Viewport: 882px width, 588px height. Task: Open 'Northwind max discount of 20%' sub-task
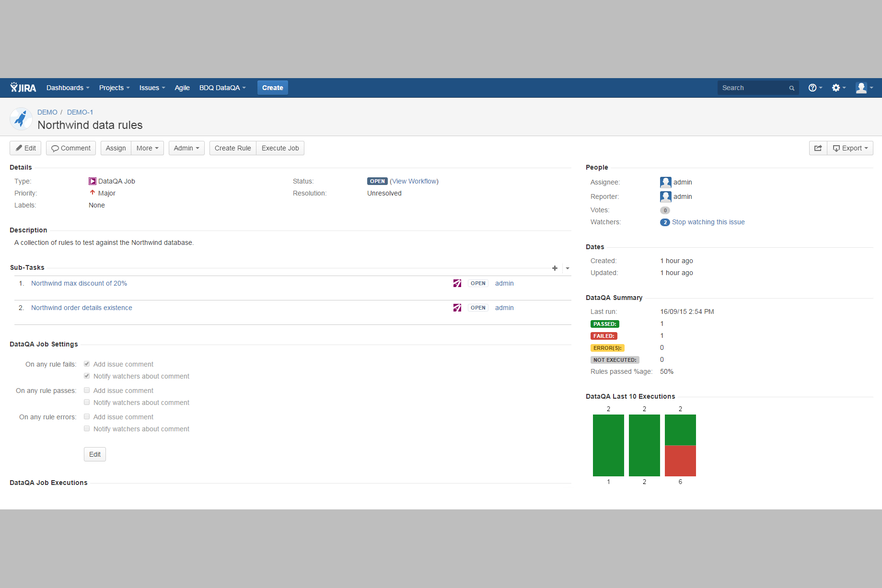[79, 283]
